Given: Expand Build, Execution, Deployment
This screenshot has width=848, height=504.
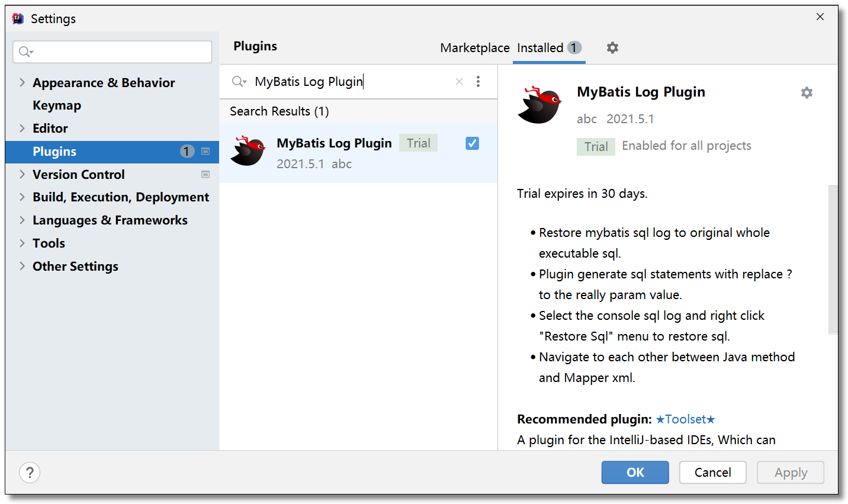Looking at the screenshot, I should [22, 197].
